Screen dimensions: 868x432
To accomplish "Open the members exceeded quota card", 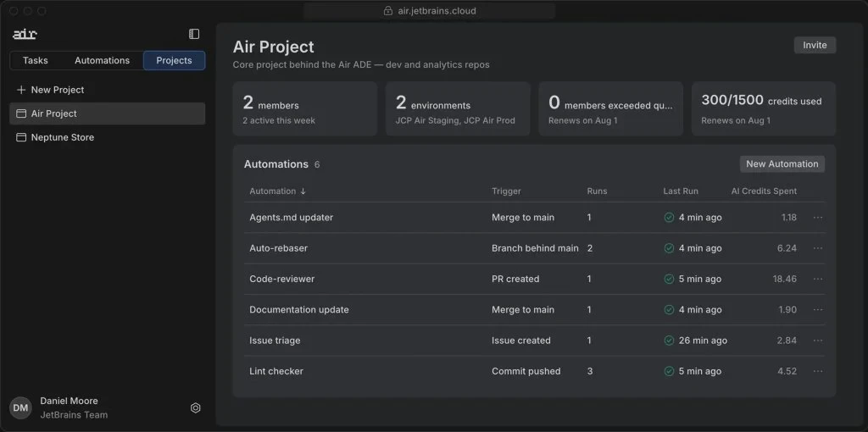I will tap(610, 108).
